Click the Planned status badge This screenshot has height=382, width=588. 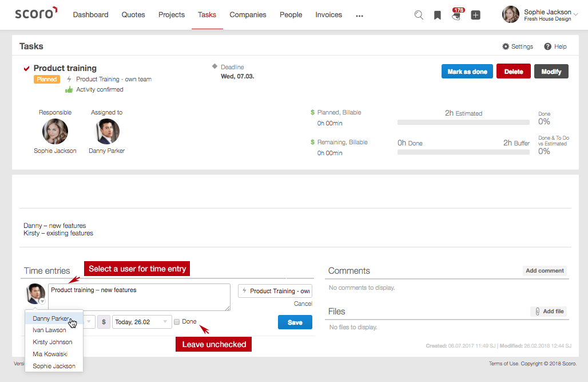[47, 79]
